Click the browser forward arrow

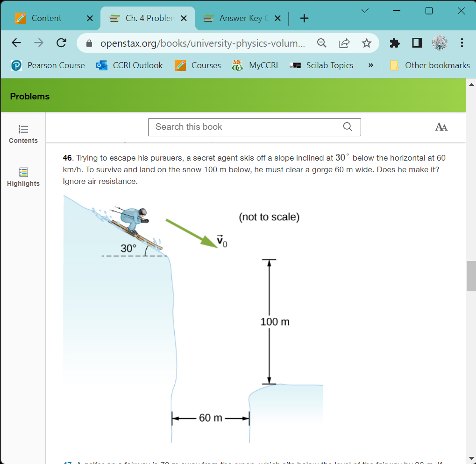coord(39,43)
